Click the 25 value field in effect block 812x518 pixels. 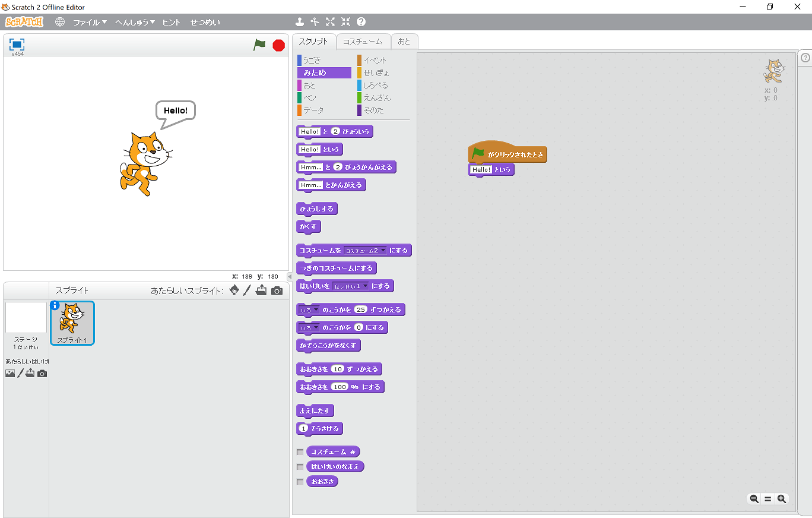360,310
